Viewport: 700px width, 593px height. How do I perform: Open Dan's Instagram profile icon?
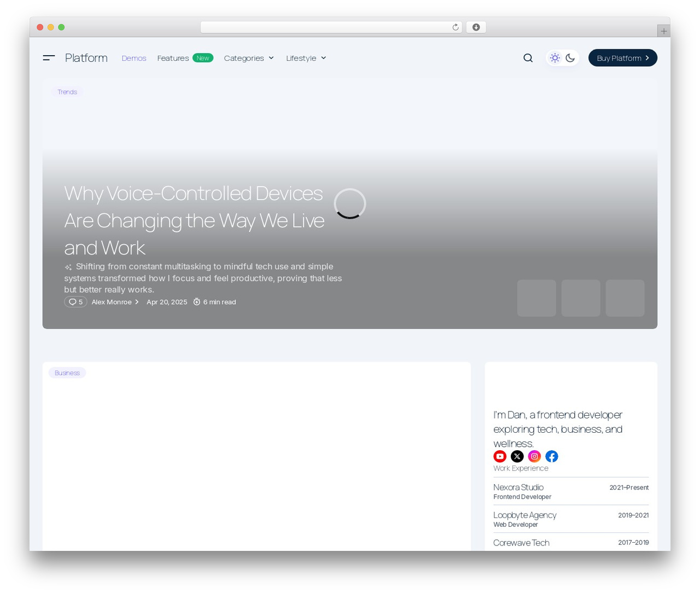pos(534,456)
